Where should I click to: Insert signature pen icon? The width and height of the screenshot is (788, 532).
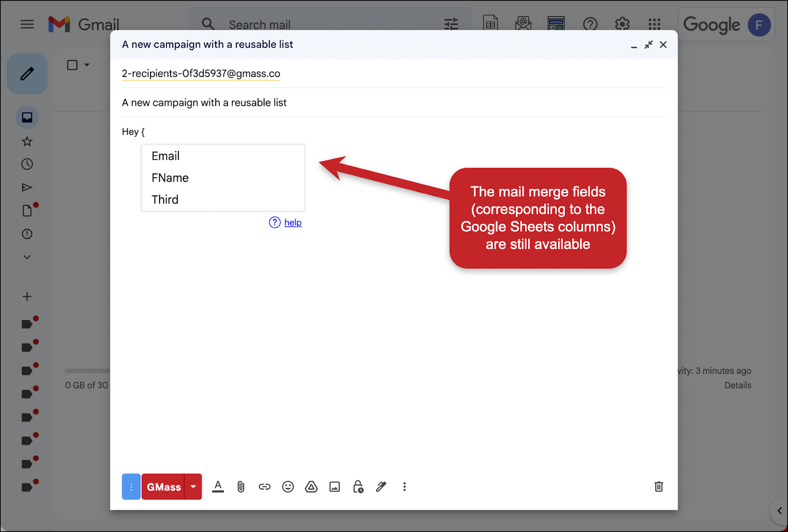tap(381, 487)
